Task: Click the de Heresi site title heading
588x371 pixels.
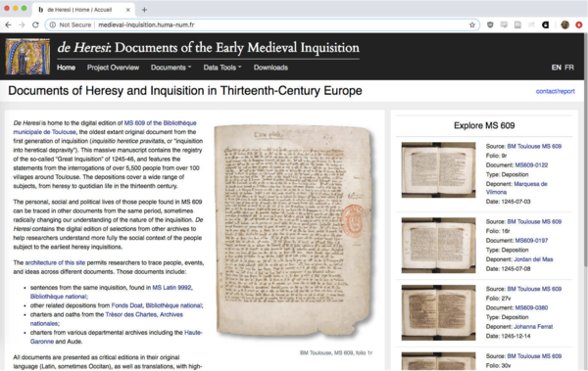Action: [208, 48]
